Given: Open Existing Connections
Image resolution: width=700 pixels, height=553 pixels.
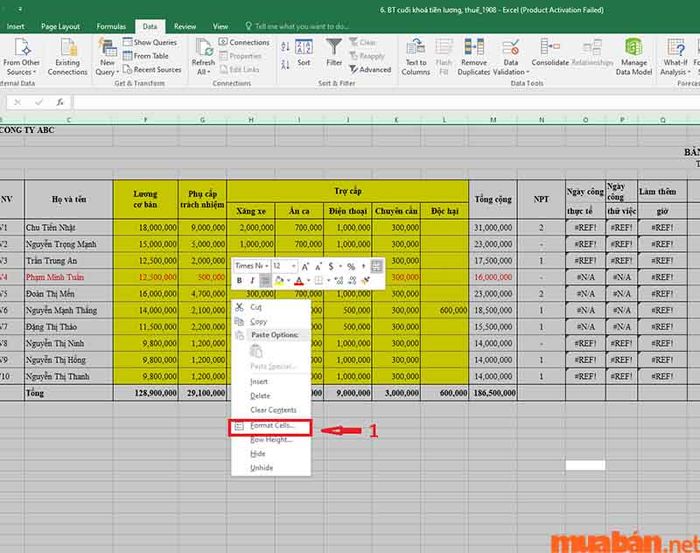Looking at the screenshot, I should [67, 57].
